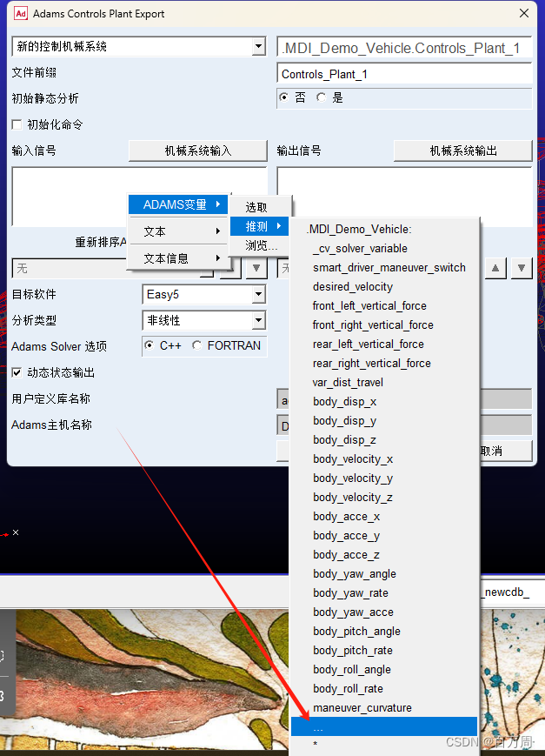Close the Adams Controls Plant Export dialog

[524, 14]
